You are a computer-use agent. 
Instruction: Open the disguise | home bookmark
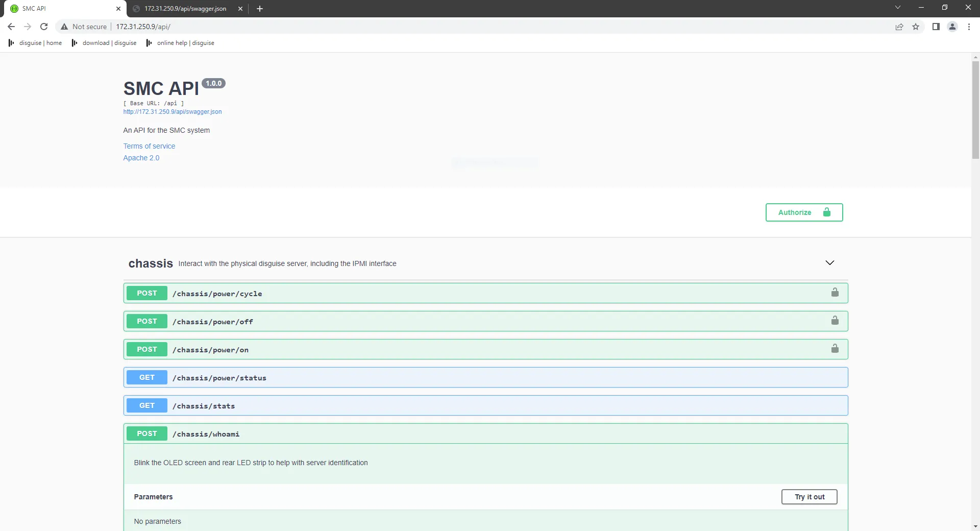(x=34, y=43)
